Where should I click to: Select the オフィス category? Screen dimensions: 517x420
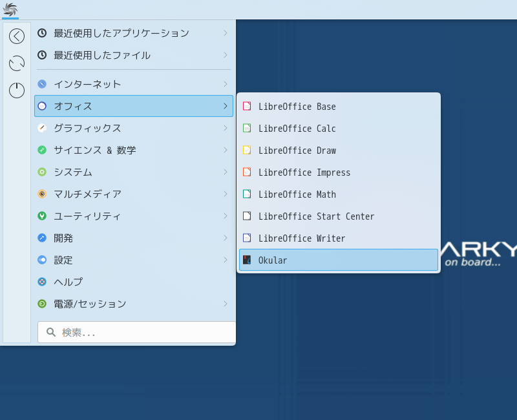pyautogui.click(x=134, y=106)
